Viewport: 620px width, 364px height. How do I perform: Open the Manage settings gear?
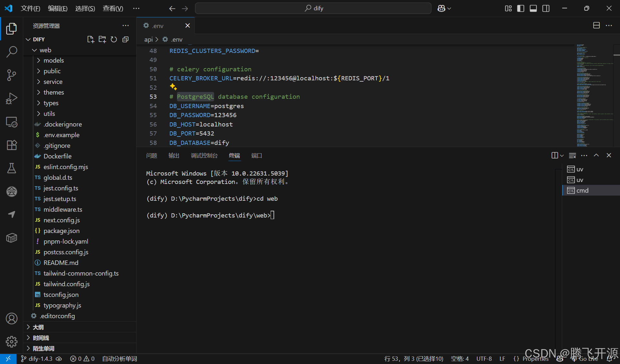(12, 341)
